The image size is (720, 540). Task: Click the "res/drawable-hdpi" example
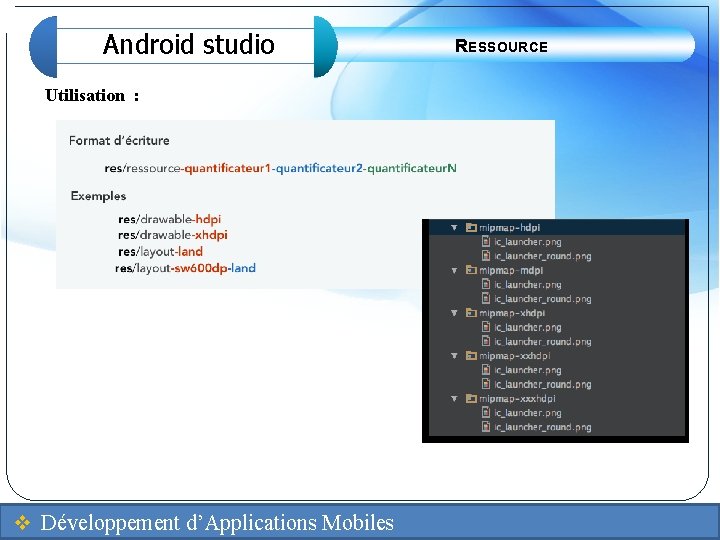coord(169,219)
